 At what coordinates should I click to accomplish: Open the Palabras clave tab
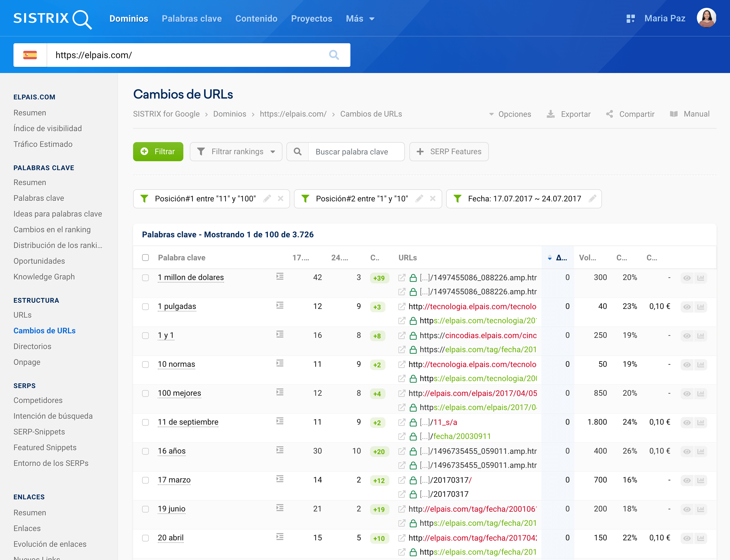click(x=192, y=19)
